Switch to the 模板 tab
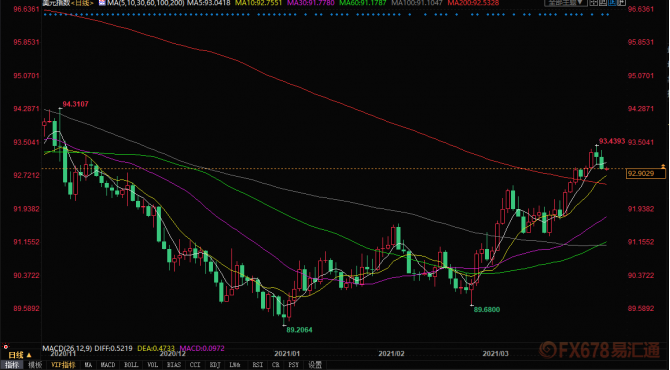The image size is (670, 370). [x=35, y=365]
